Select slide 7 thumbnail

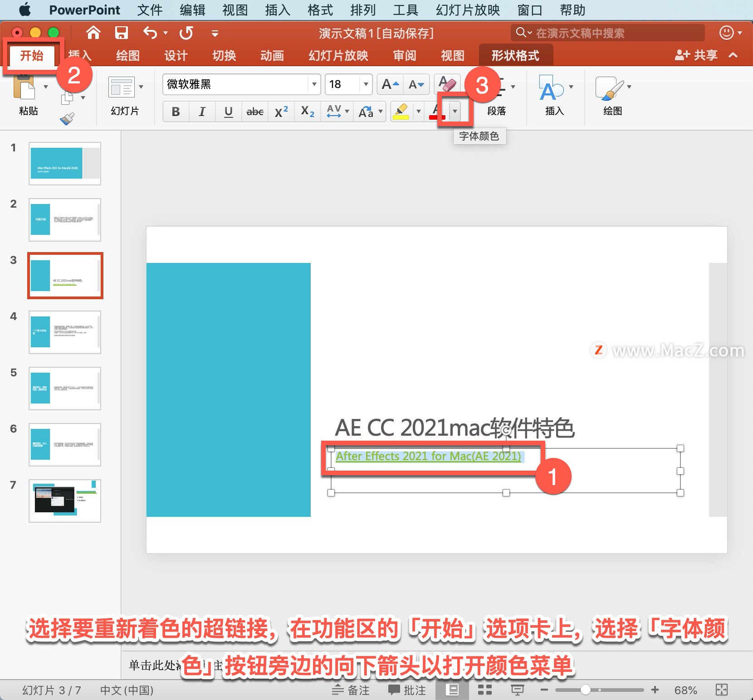pyautogui.click(x=65, y=501)
